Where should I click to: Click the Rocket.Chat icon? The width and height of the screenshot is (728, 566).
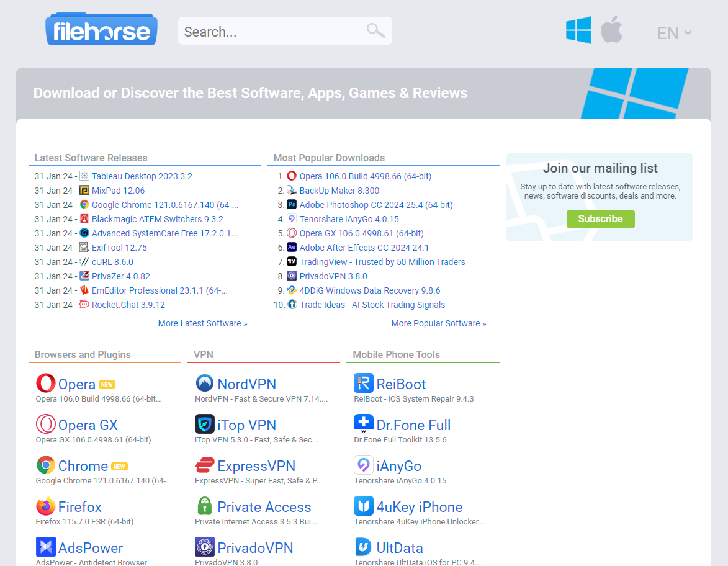[x=84, y=305]
